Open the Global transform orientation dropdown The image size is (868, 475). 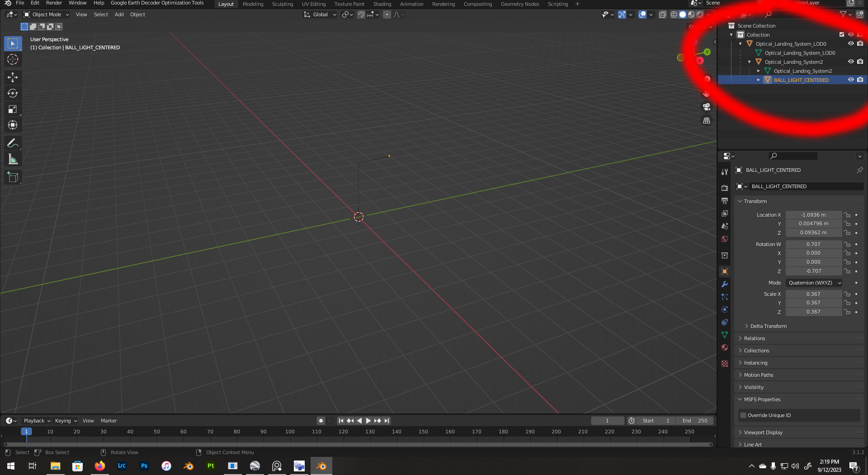[x=320, y=14]
